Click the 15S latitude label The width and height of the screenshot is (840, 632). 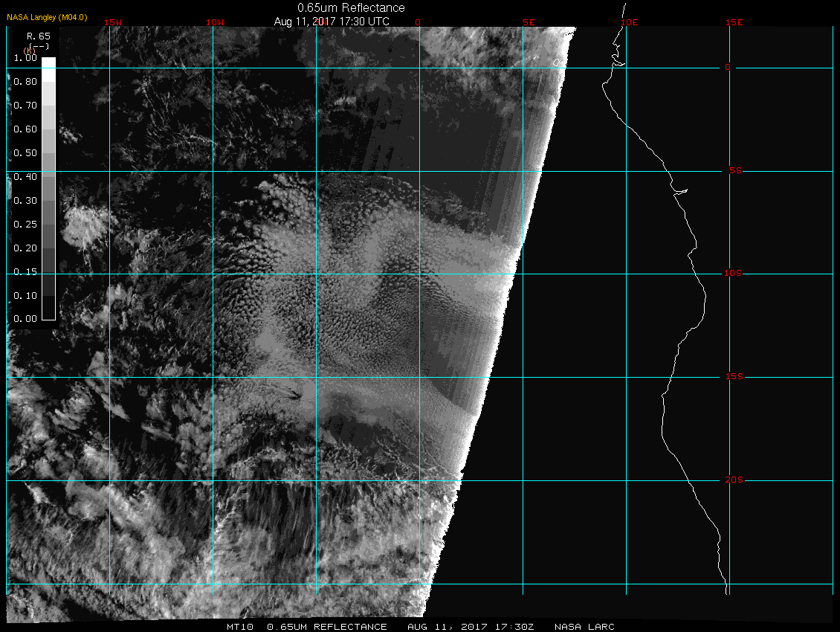[x=733, y=377]
